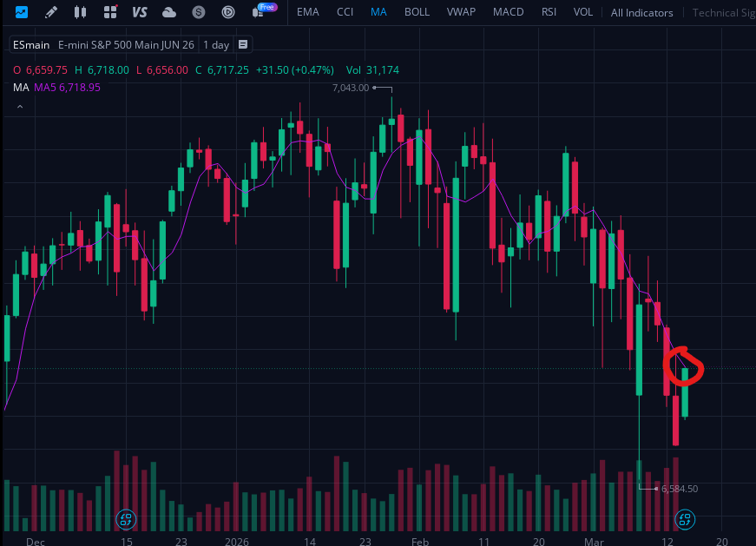The height and width of the screenshot is (546, 756).
Task: Open the Technical Signals tab
Action: coord(724,13)
